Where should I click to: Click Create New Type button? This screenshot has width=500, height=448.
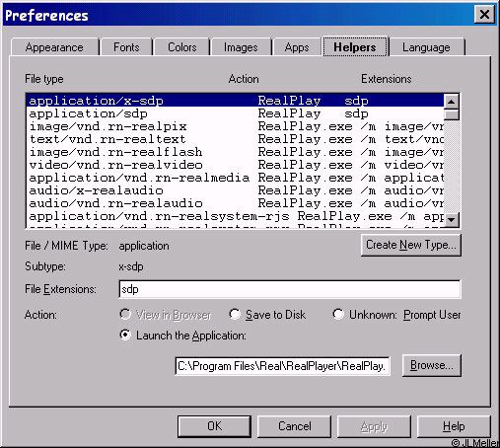click(x=411, y=245)
